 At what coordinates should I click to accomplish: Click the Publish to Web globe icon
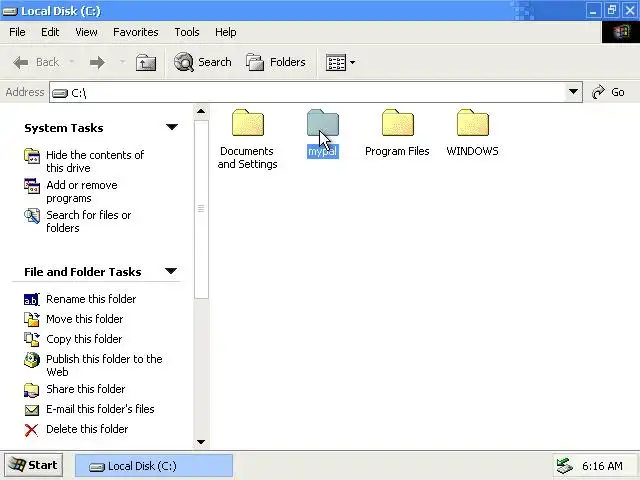32,360
